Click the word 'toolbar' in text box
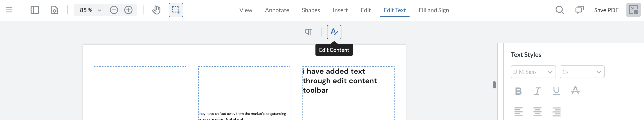 coord(315,90)
